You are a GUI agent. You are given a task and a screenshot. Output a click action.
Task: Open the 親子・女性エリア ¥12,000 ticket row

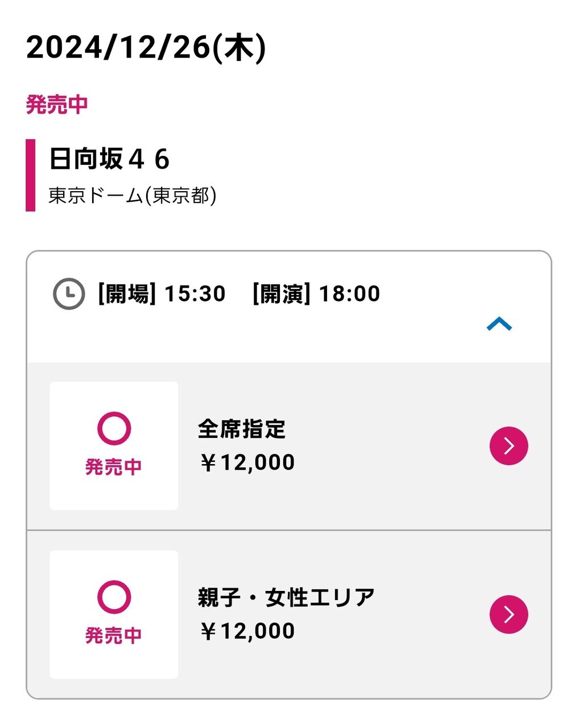pos(289,614)
